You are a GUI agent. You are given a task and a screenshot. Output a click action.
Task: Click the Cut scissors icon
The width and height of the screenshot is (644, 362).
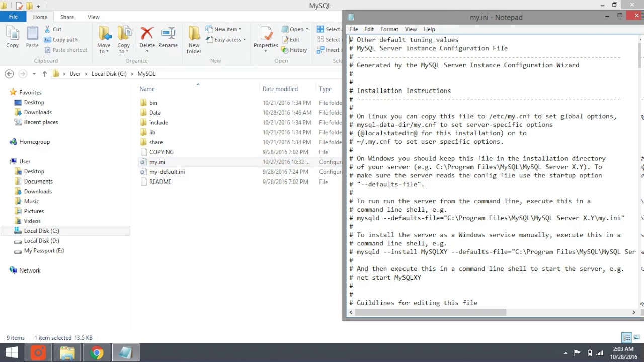point(48,29)
